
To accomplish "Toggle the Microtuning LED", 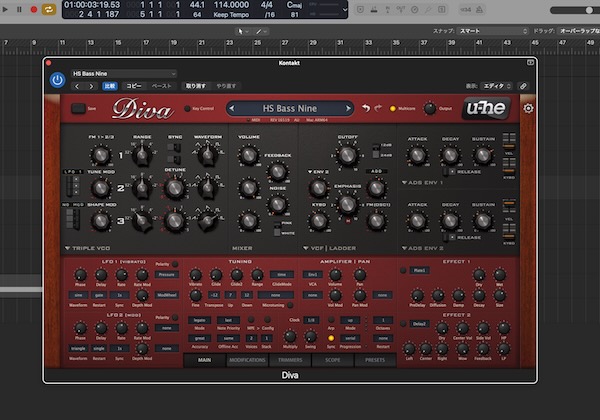I will coord(290,305).
